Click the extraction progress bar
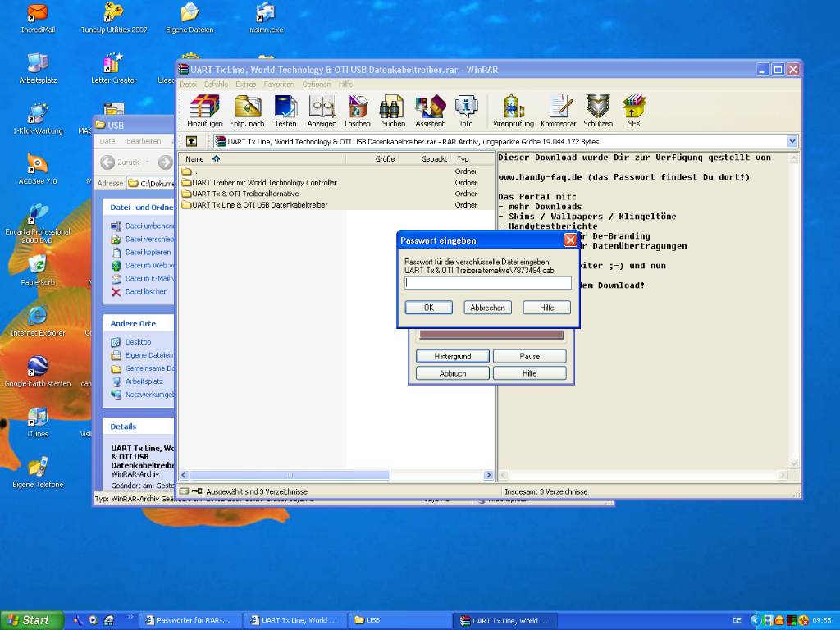This screenshot has height=630, width=840. point(491,335)
